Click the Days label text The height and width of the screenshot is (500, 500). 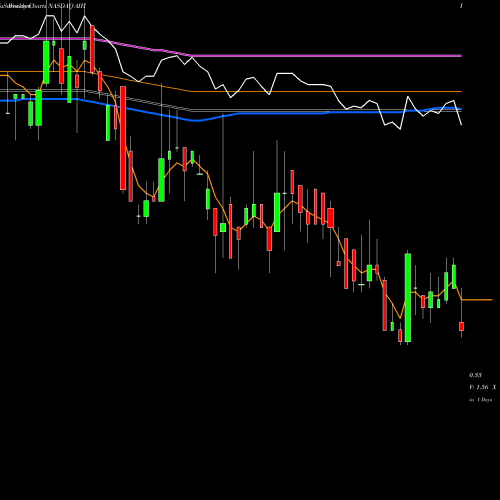(480, 400)
